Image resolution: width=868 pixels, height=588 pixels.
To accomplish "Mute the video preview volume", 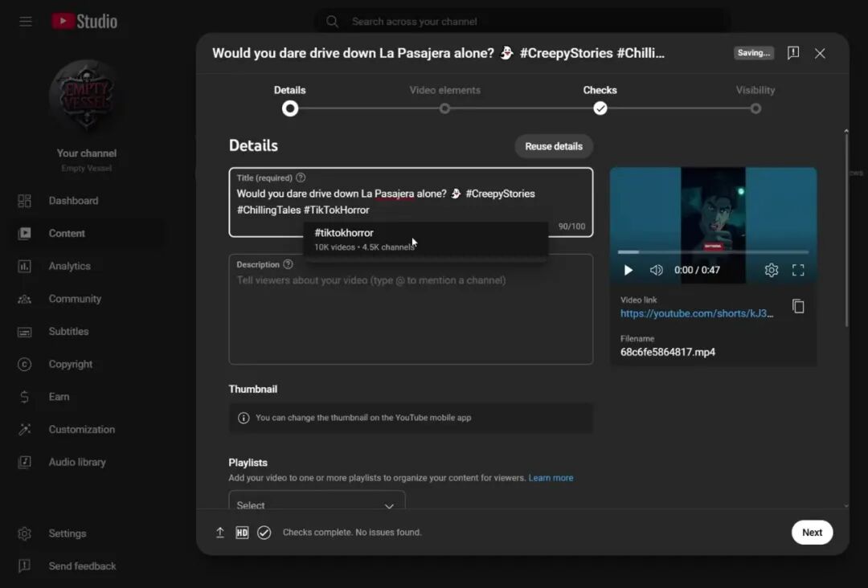I will click(x=656, y=271).
